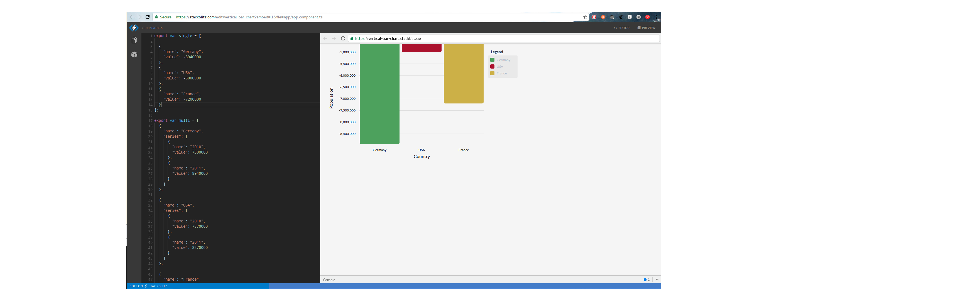Select the AdBlock stop-hand extension icon
The image size is (980, 301).
(x=594, y=17)
